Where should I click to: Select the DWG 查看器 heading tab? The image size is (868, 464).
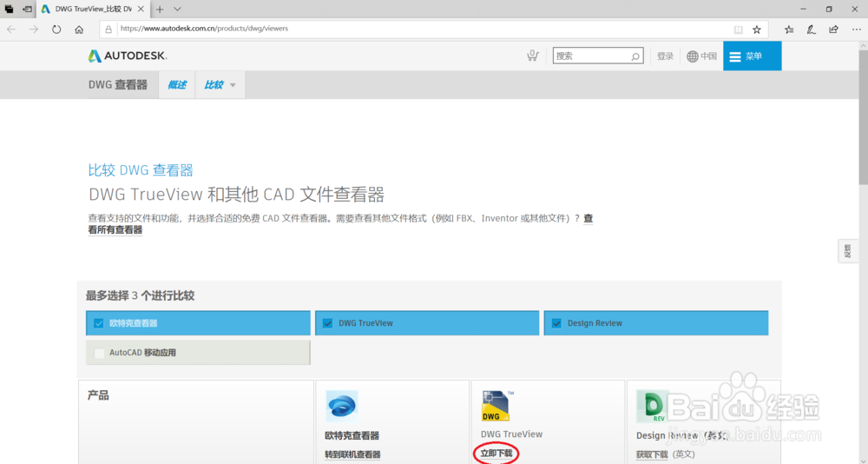pos(118,85)
